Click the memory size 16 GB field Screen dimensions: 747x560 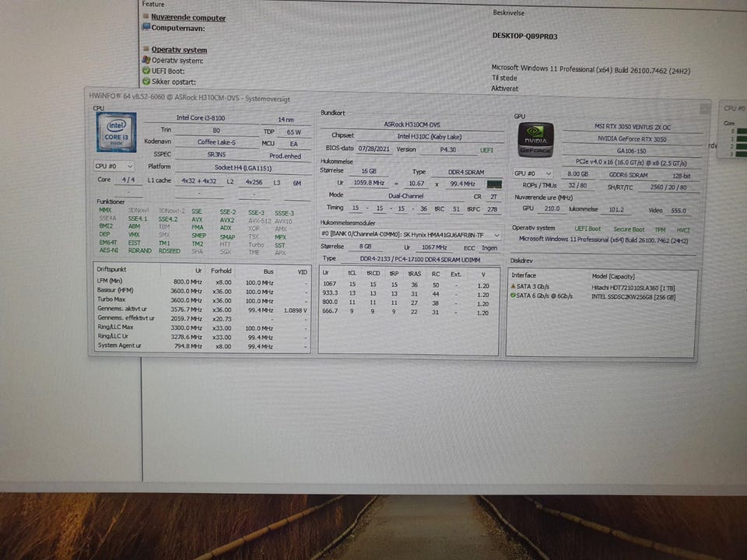point(369,171)
